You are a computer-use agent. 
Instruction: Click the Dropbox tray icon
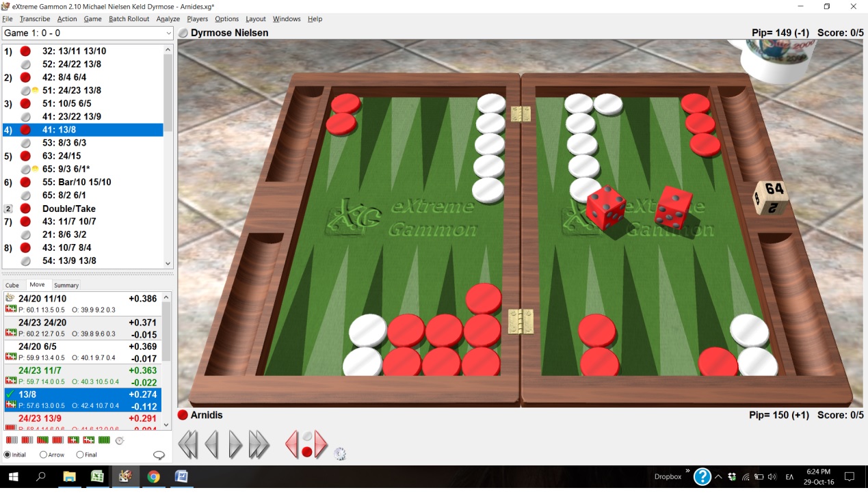coord(732,476)
